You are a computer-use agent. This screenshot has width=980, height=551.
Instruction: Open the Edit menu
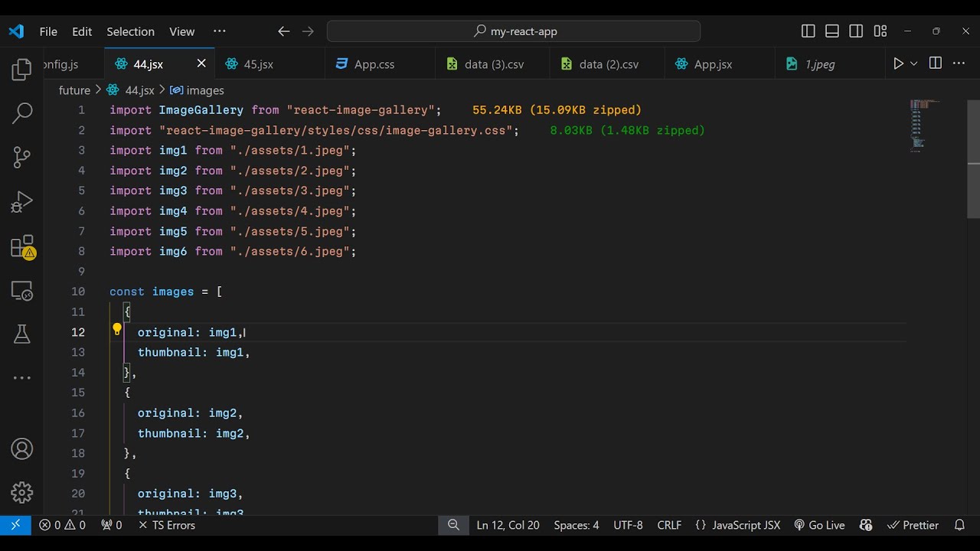click(82, 31)
